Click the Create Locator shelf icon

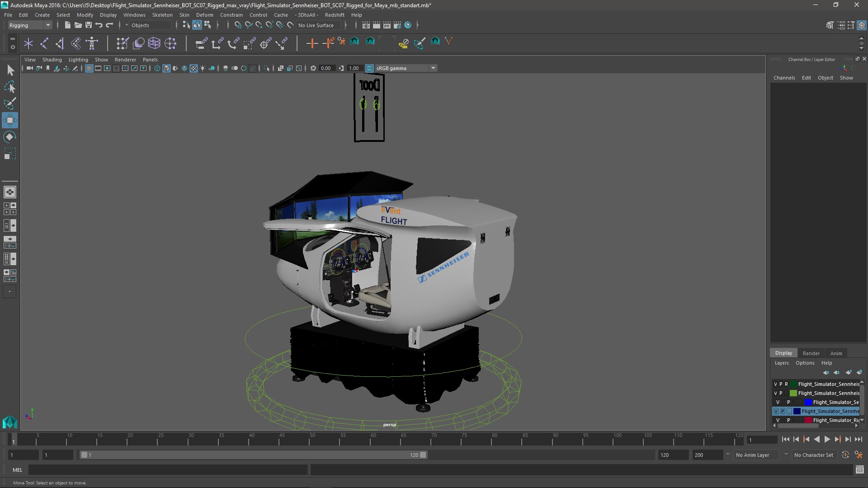tap(28, 43)
